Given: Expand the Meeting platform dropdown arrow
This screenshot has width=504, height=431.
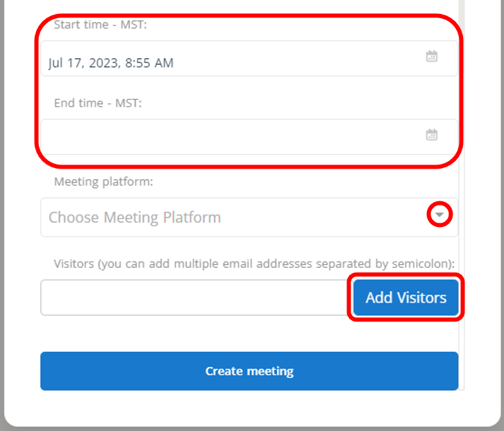Looking at the screenshot, I should pyautogui.click(x=439, y=216).
